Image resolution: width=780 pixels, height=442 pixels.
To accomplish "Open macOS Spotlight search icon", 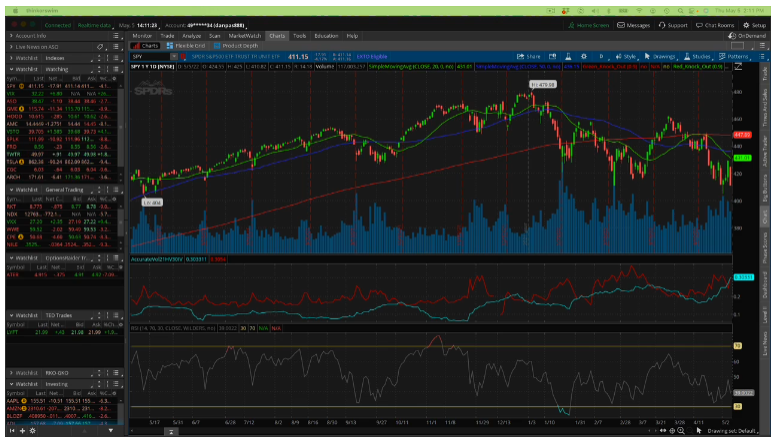I will click(x=681, y=10).
